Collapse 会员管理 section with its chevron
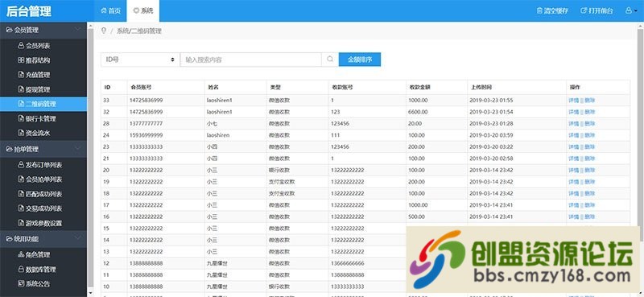644x297 pixels. (78, 30)
